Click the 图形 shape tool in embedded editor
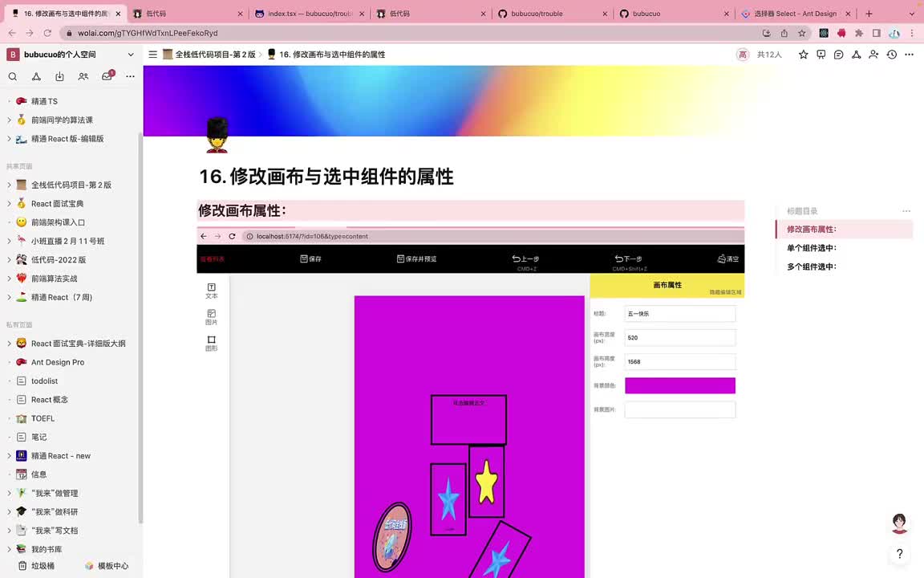Screen dimensions: 924x578 [212, 344]
